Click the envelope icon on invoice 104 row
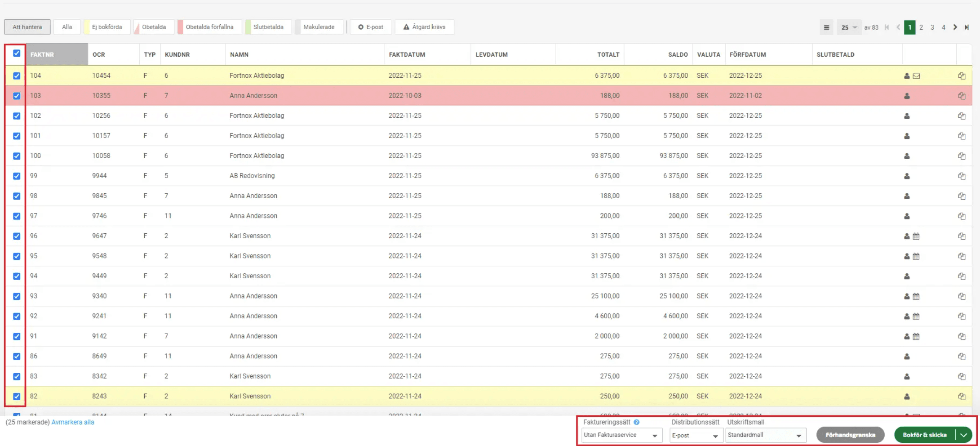Screen dimensions: 980x446 [917, 76]
